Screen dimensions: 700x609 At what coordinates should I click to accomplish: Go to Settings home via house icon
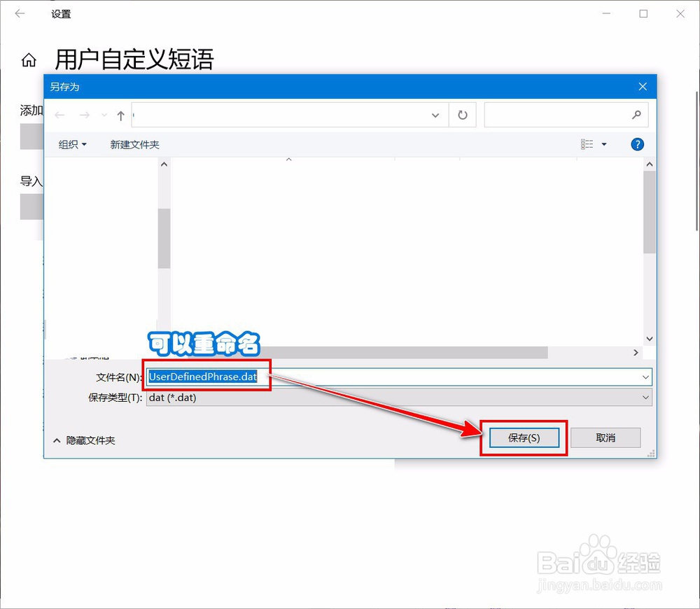click(29, 59)
